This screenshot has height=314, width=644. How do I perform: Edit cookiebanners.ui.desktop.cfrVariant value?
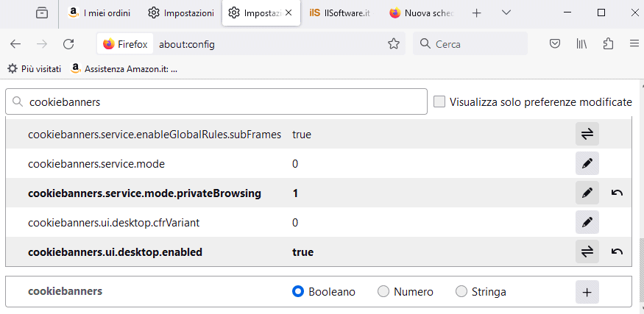click(587, 222)
